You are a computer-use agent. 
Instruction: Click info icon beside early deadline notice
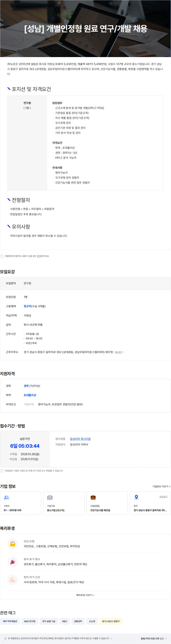[2, 471]
